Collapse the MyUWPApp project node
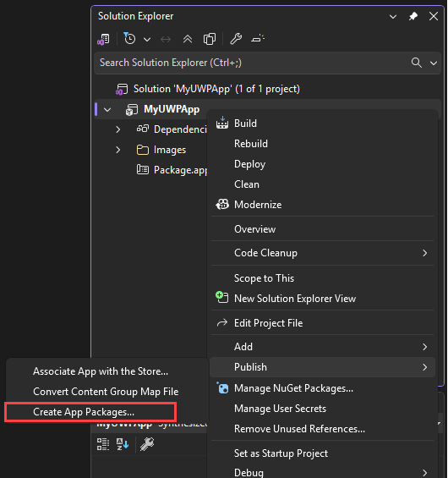Image resolution: width=448 pixels, height=478 pixels. tap(107, 109)
